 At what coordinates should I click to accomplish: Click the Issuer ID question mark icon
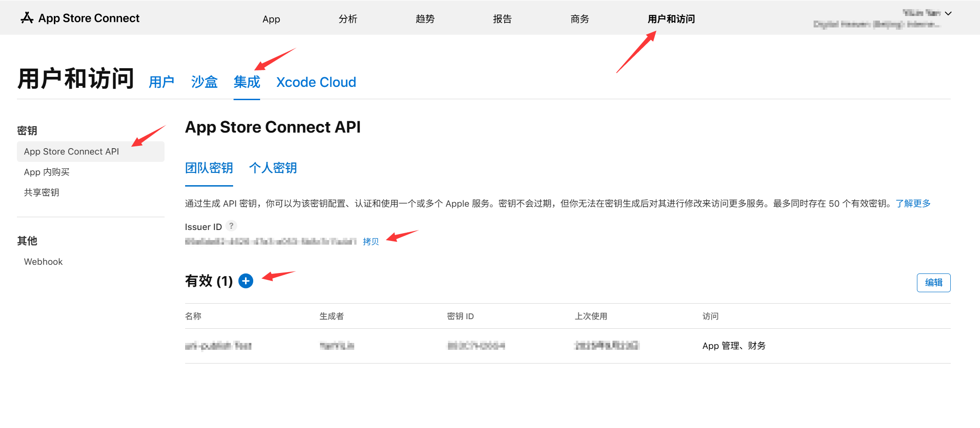coord(231,226)
